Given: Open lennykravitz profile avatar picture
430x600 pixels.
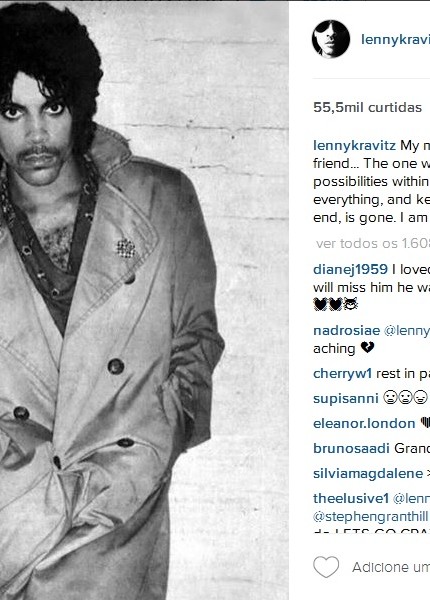Looking at the screenshot, I should 331,39.
